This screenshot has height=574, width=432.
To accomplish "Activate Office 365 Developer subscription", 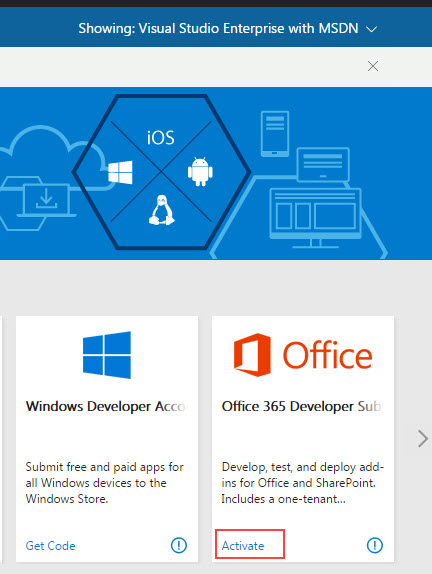I will point(243,546).
